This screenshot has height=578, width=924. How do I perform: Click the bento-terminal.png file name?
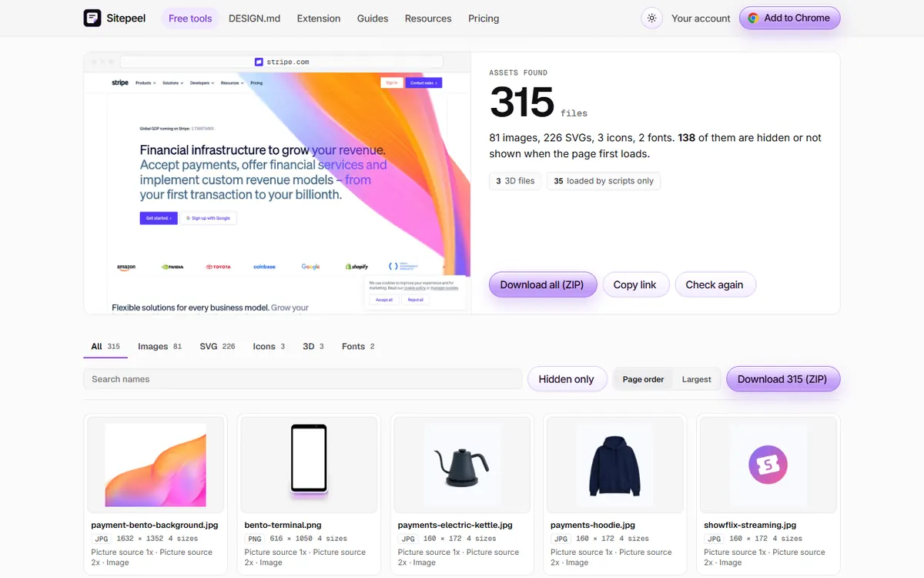283,526
